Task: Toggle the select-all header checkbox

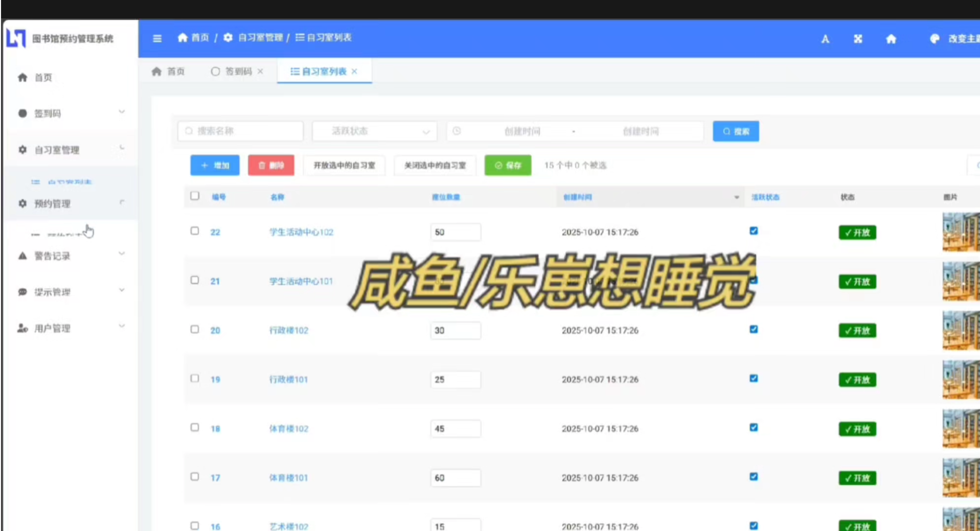Action: [195, 196]
